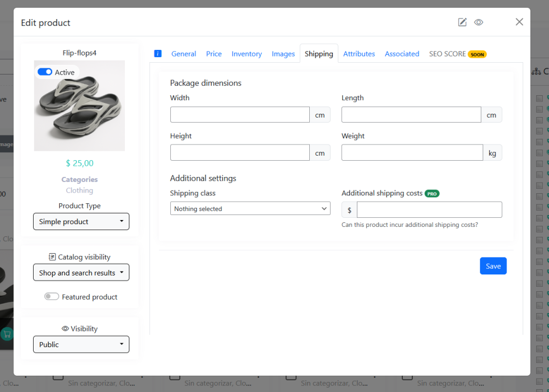549x392 pixels.
Task: Switch to the Inventory tab
Action: tap(246, 54)
